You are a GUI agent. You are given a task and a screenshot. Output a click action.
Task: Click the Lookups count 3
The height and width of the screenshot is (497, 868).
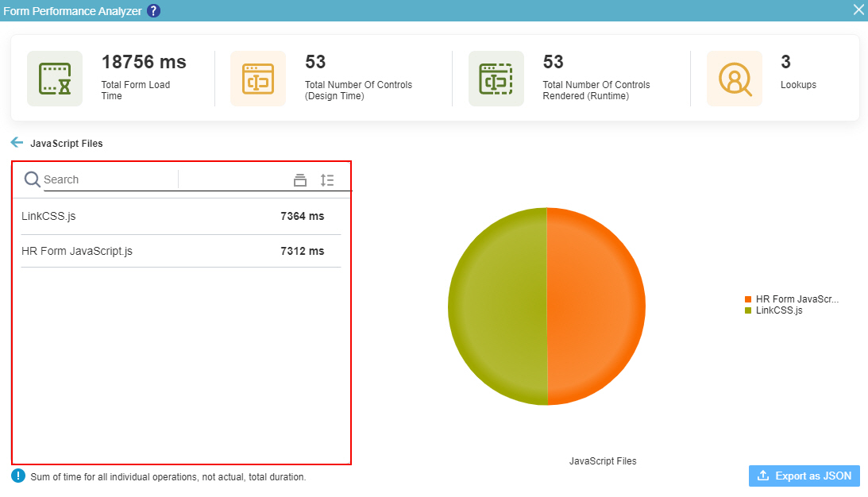pyautogui.click(x=785, y=62)
